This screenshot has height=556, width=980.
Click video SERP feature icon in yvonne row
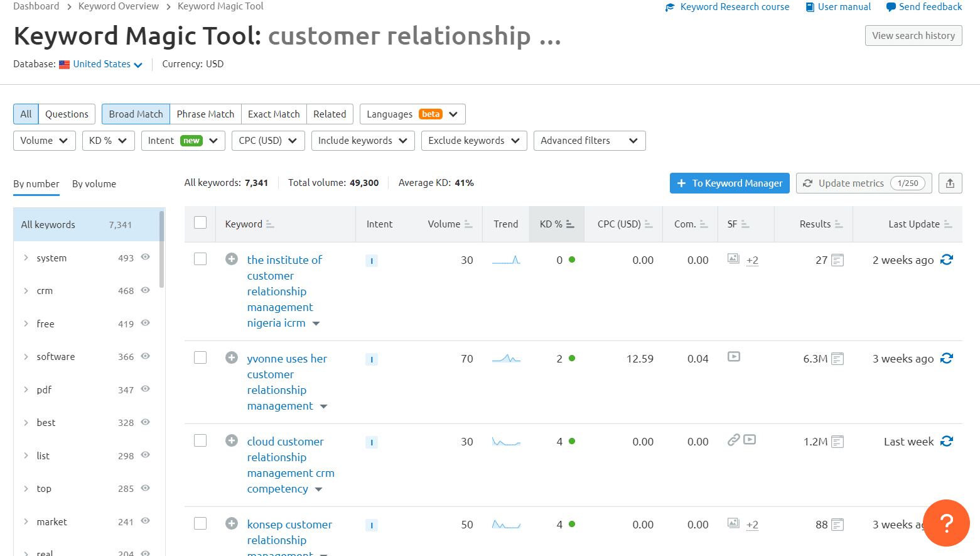(x=734, y=357)
